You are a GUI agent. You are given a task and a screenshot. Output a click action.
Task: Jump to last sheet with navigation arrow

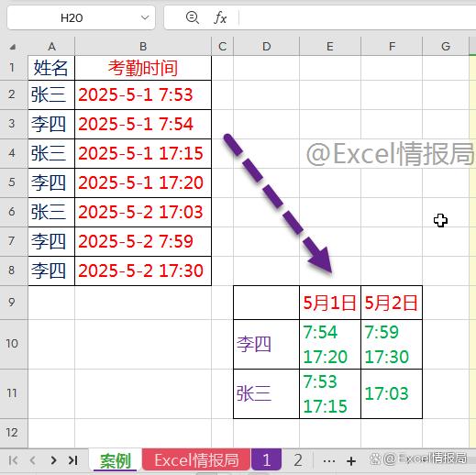point(72,460)
